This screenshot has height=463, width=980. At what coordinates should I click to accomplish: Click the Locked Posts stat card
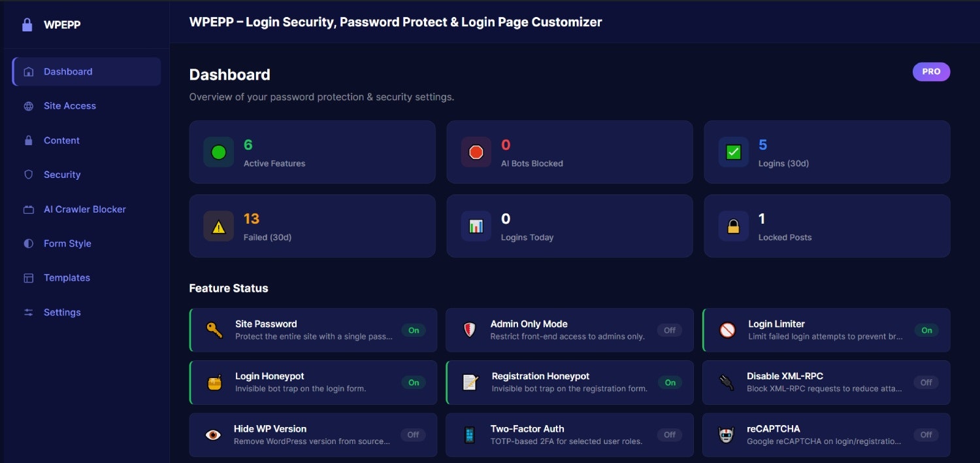[x=826, y=226]
